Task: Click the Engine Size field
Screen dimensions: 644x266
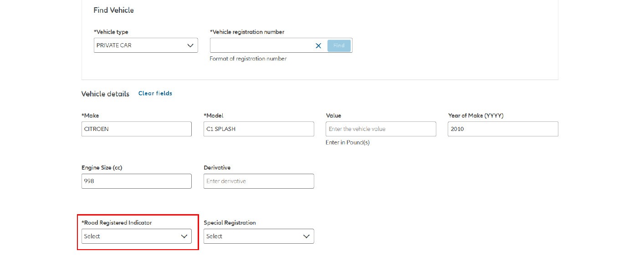Action: pyautogui.click(x=137, y=181)
